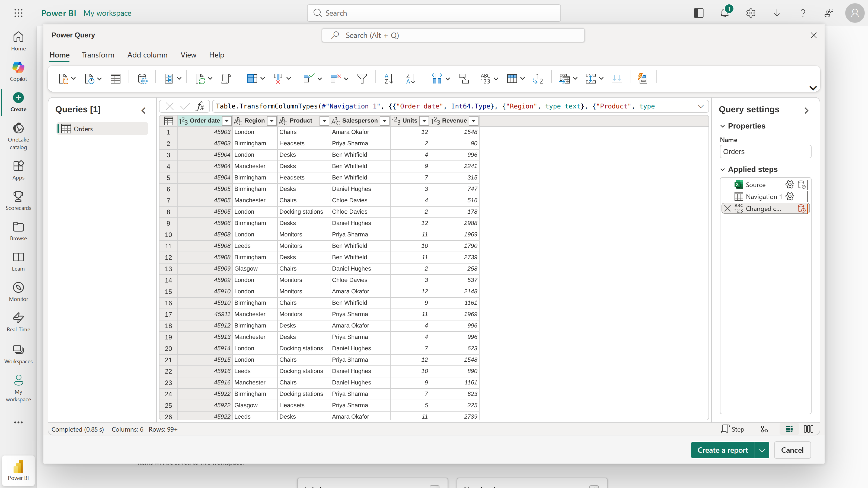Click the Filter rows funnel icon
Screen dimensions: 868x488
pos(362,78)
